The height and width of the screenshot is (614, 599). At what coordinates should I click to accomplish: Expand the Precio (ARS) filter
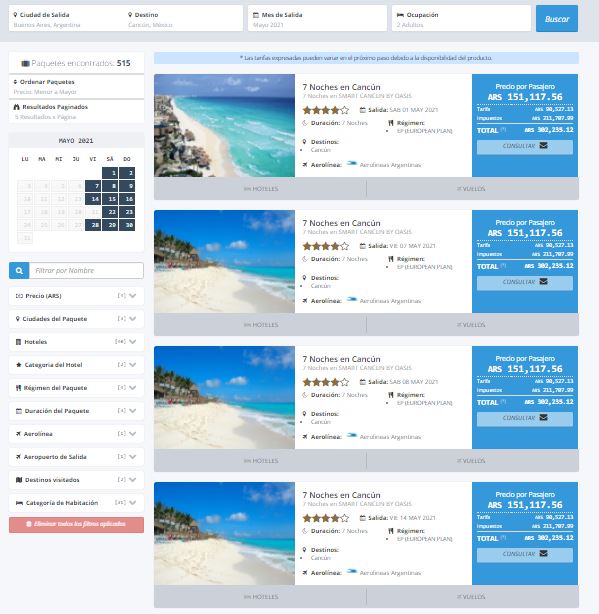click(x=76, y=296)
